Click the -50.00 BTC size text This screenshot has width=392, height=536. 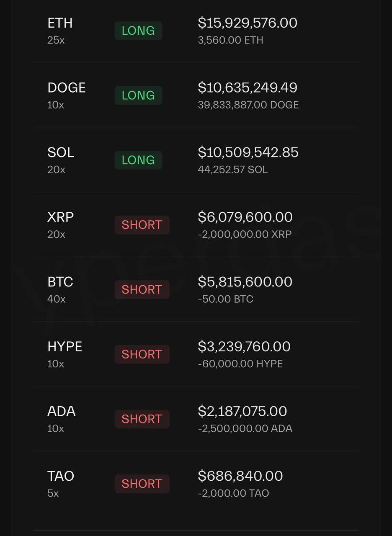coord(225,299)
